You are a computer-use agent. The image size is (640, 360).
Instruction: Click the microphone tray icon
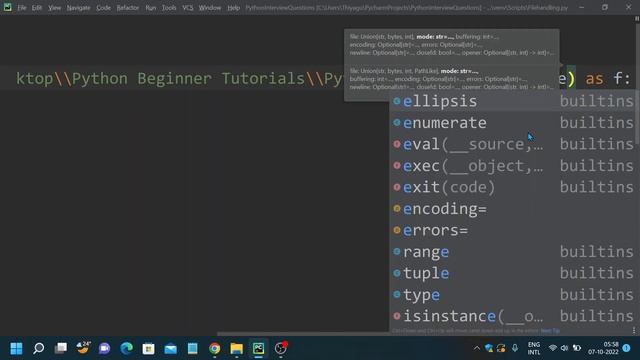point(515,348)
